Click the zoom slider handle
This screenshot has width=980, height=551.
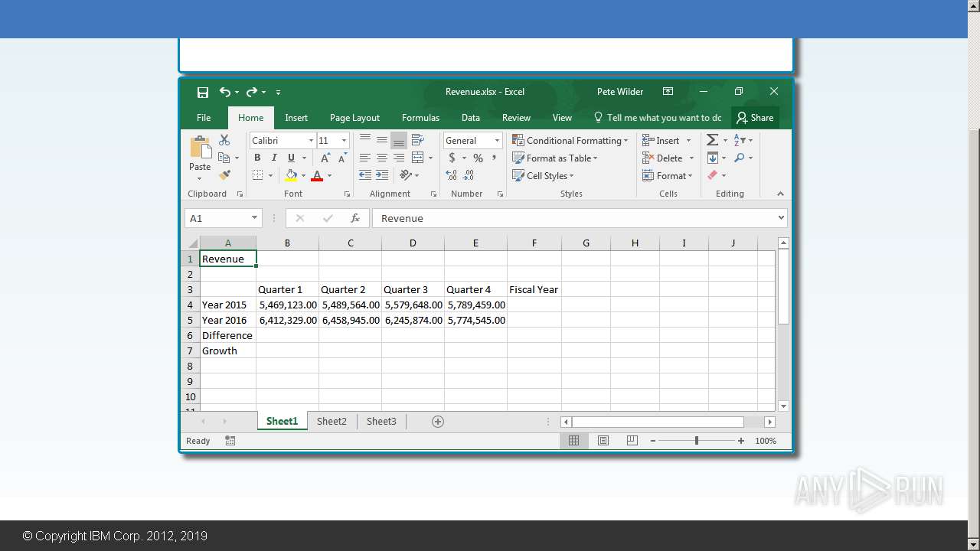(697, 441)
